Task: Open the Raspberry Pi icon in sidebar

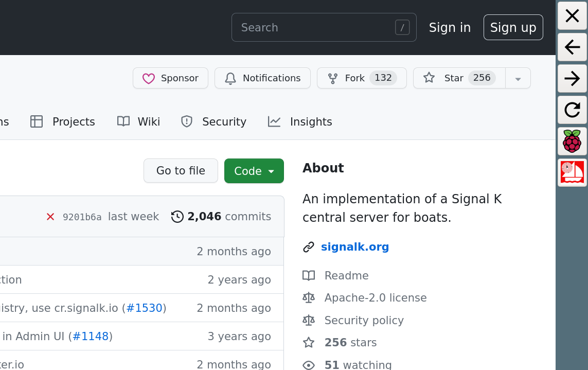Action: 572,142
